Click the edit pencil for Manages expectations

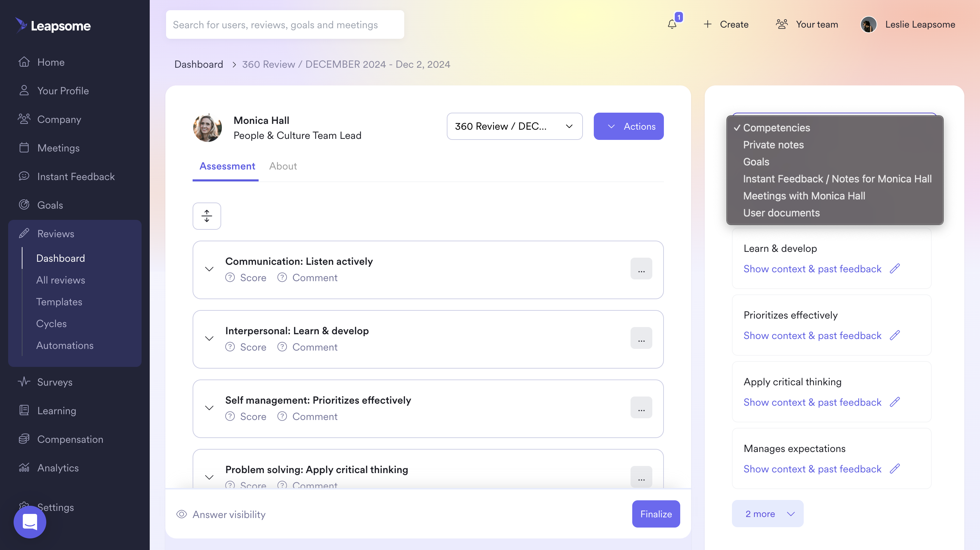[895, 469]
